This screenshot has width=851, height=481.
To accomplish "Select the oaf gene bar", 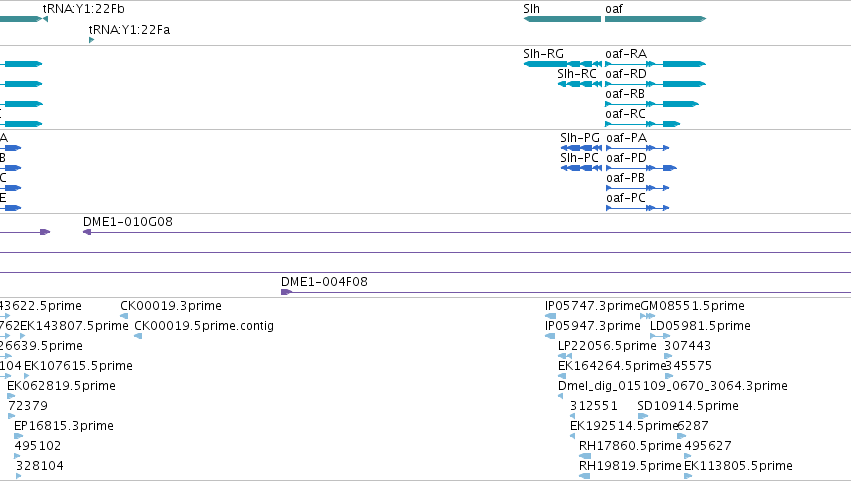I will pyautogui.click(x=656, y=19).
